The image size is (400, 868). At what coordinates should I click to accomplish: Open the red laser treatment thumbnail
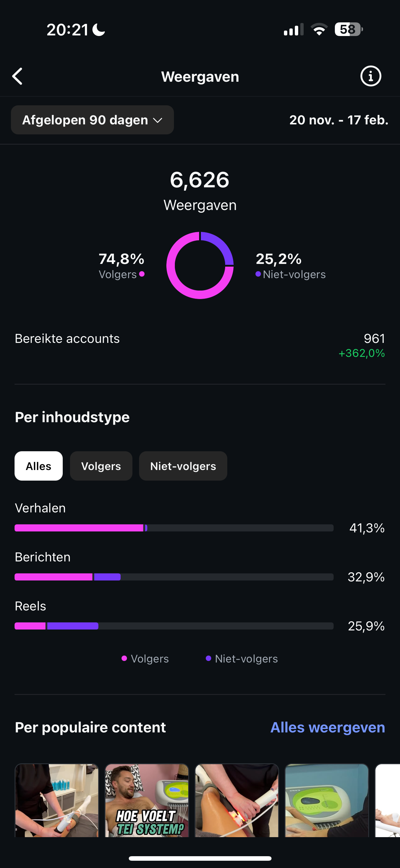[237, 800]
